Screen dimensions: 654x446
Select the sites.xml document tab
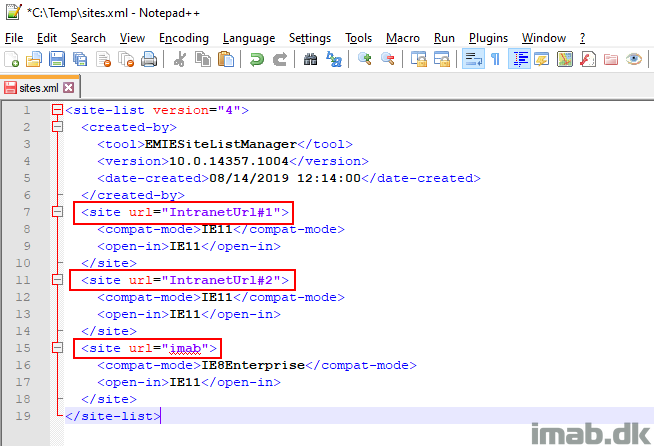tap(39, 88)
